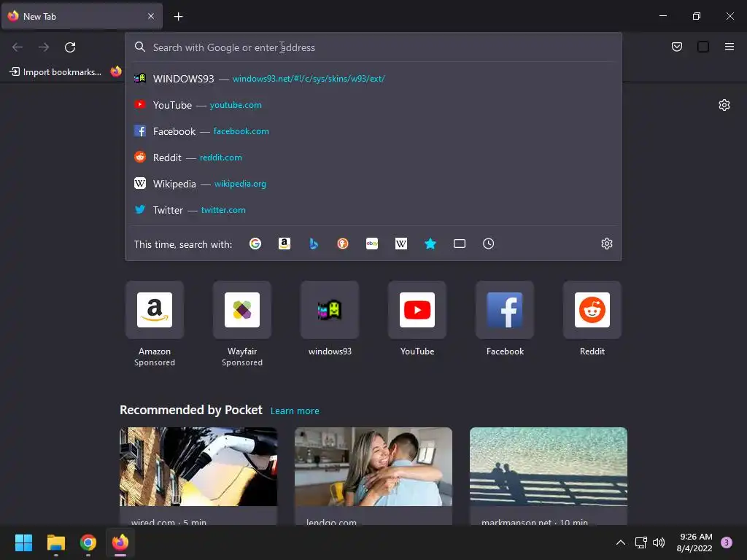This screenshot has height=560, width=747.
Task: Search open tabs with the tab icon
Action: pos(460,244)
